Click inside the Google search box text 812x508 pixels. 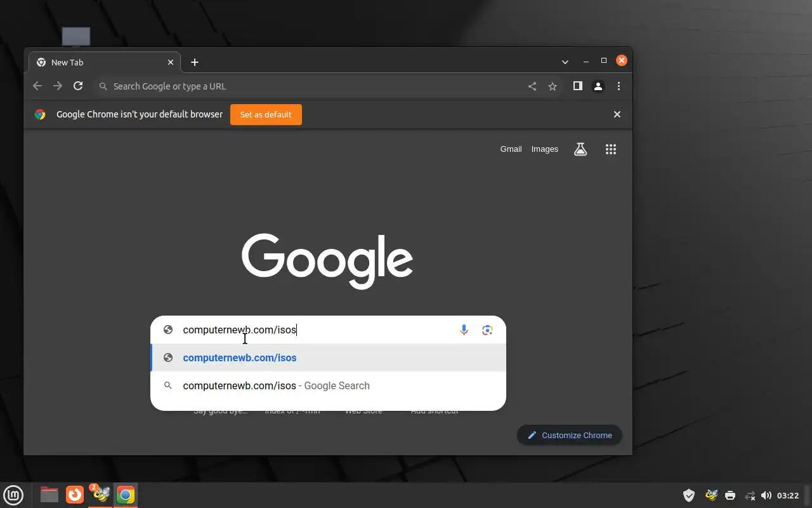click(240, 330)
